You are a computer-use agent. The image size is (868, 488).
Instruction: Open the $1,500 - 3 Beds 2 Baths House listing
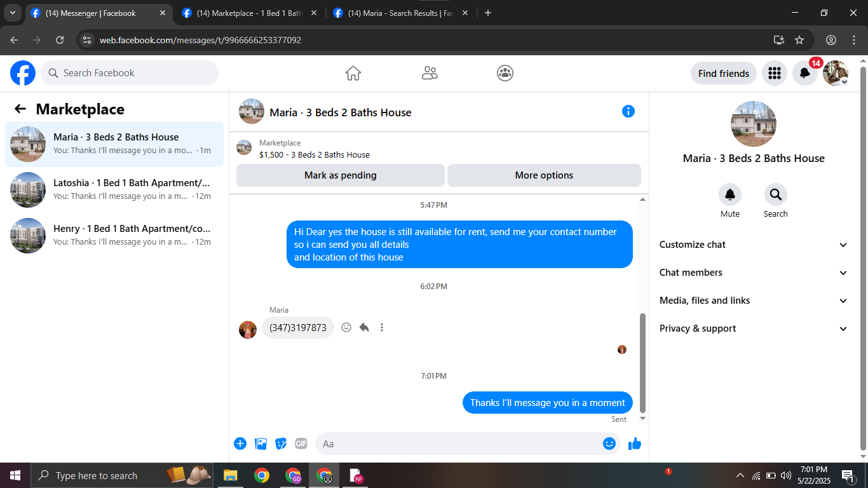315,154
